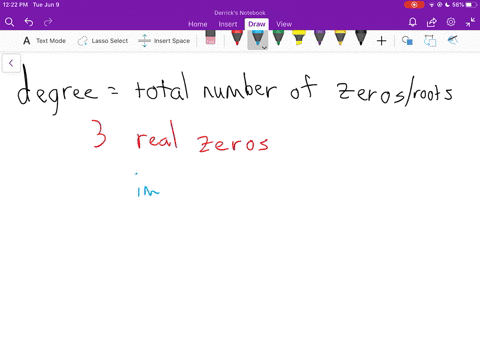This screenshot has width=480, height=360.
Task: Select the eraser tool
Action: tap(210, 37)
